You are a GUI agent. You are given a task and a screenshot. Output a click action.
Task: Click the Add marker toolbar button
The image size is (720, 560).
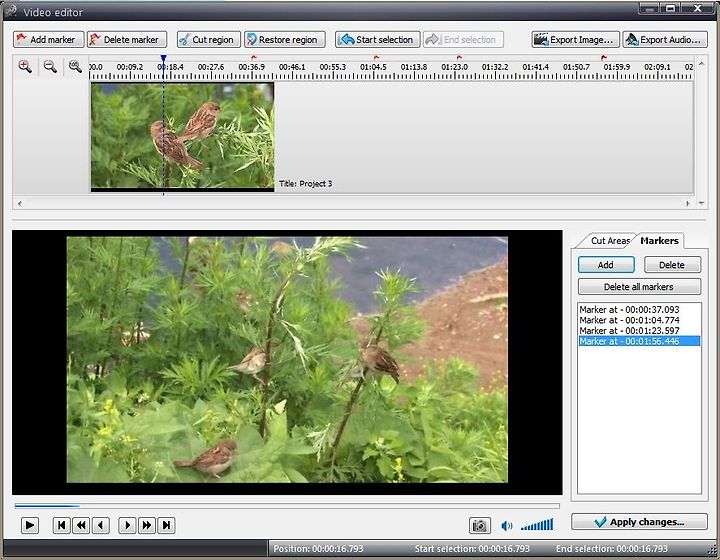pyautogui.click(x=49, y=39)
